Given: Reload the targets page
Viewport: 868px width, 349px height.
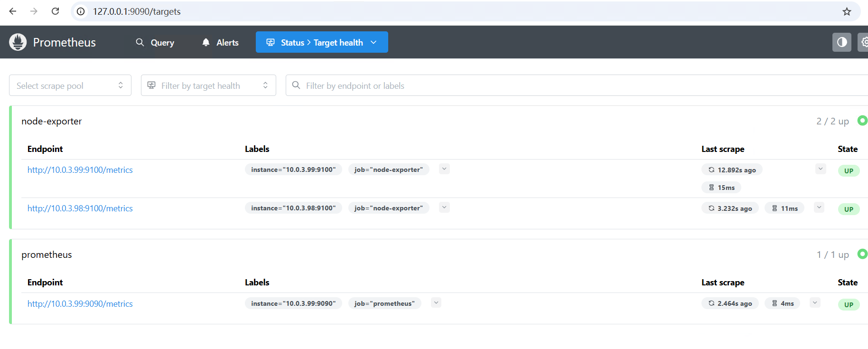Looking at the screenshot, I should coord(56,11).
